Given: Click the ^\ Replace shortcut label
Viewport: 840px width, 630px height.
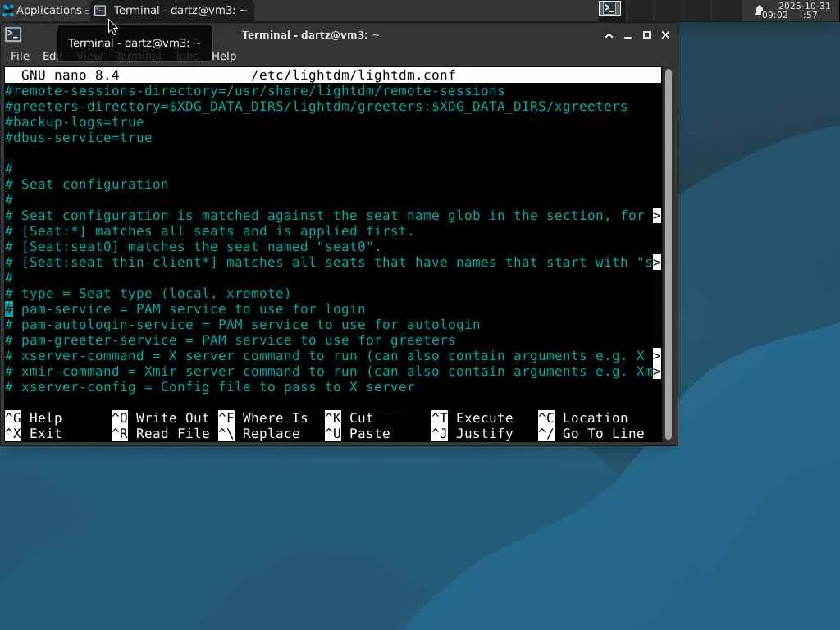Looking at the screenshot, I should (259, 433).
